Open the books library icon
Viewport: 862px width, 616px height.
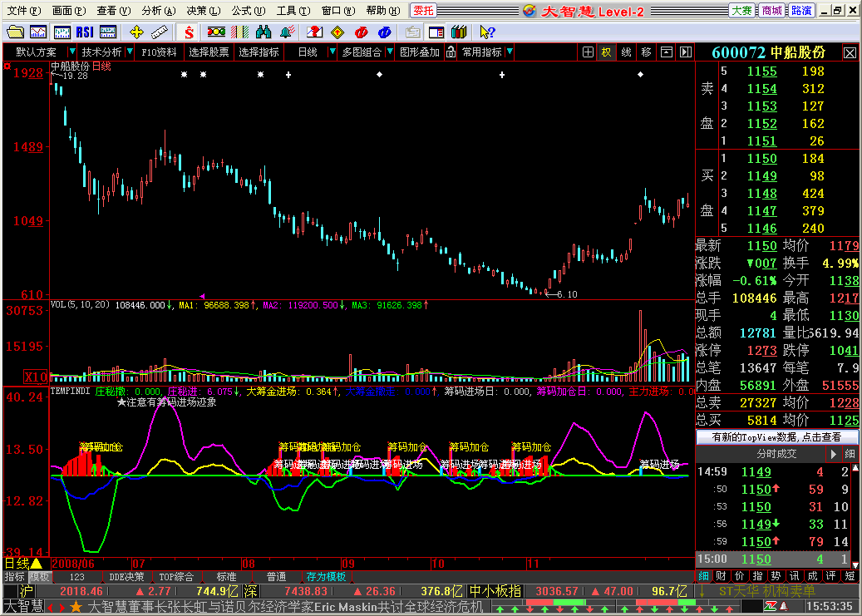[x=459, y=32]
